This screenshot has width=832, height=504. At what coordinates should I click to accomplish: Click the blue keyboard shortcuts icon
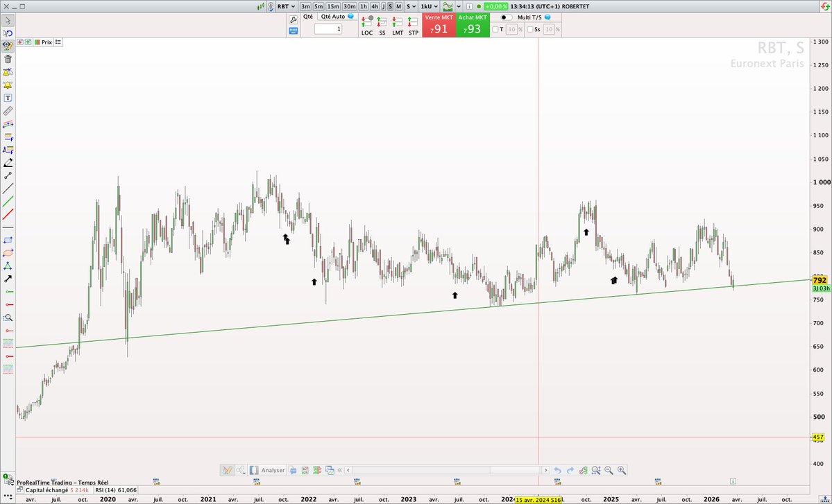tap(293, 31)
